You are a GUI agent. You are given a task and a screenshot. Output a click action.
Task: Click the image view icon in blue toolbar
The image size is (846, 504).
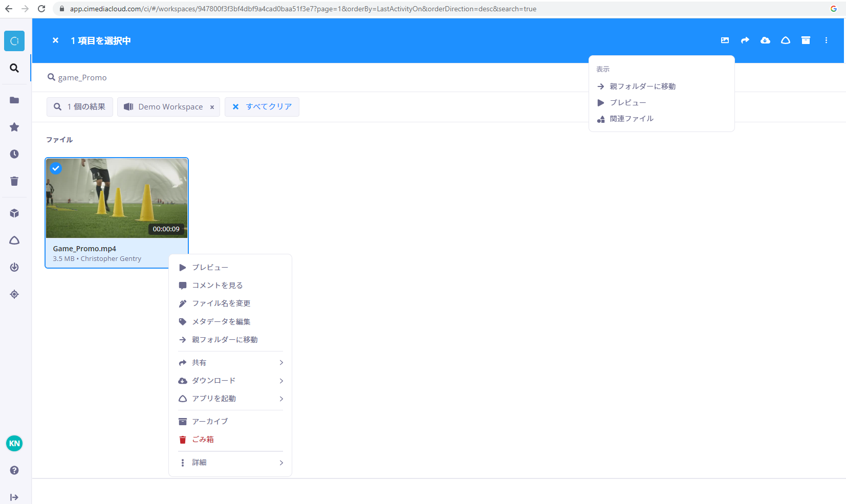725,40
